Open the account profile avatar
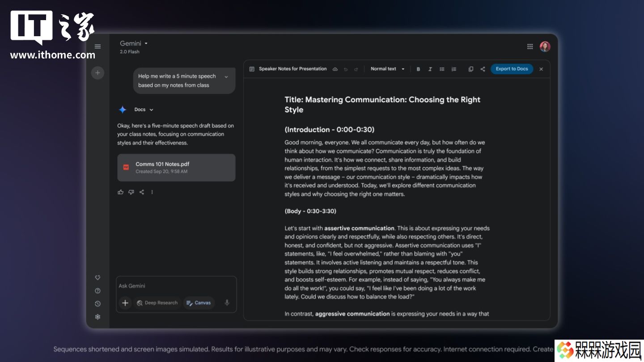 tap(545, 46)
